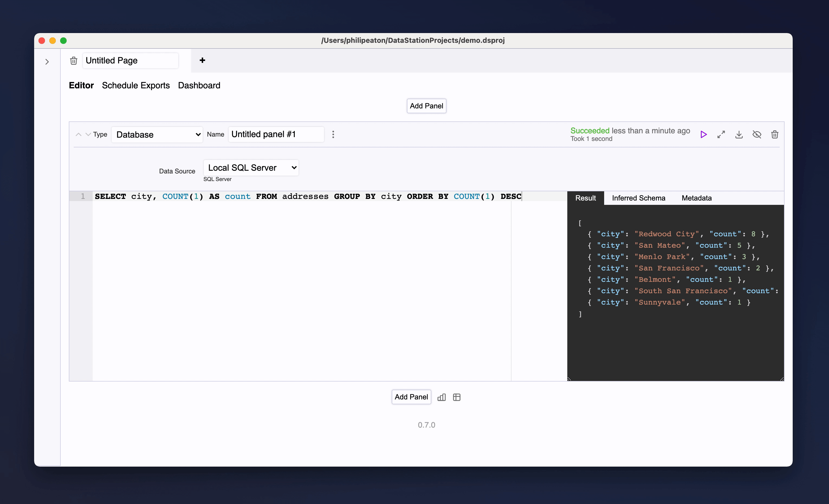The height and width of the screenshot is (504, 829).
Task: Click the Metadata tab
Action: [696, 197]
